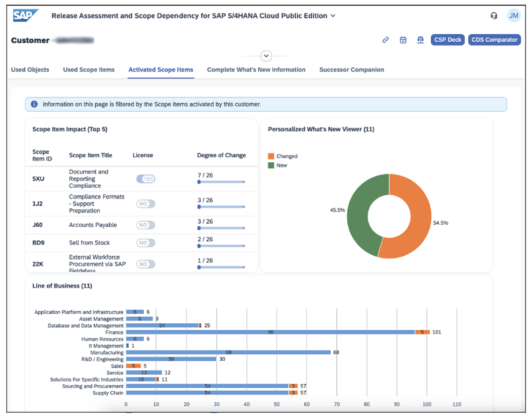Click the Scope Item ID column header

42,155
